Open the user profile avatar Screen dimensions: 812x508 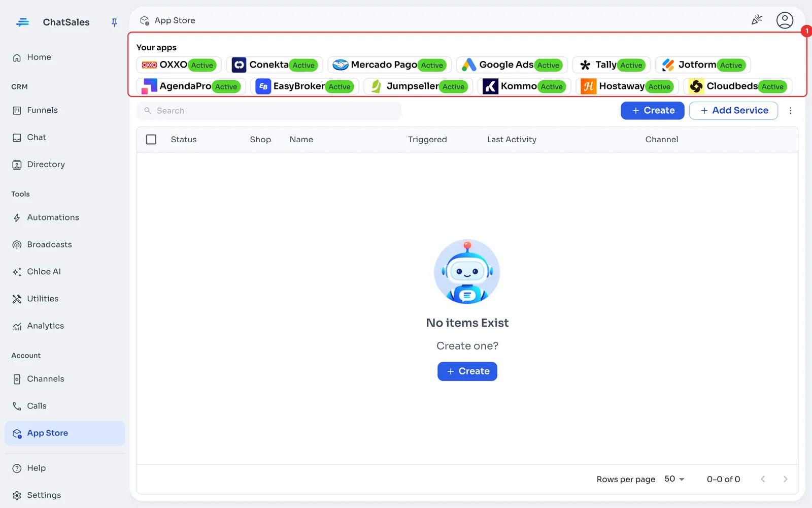(x=785, y=20)
